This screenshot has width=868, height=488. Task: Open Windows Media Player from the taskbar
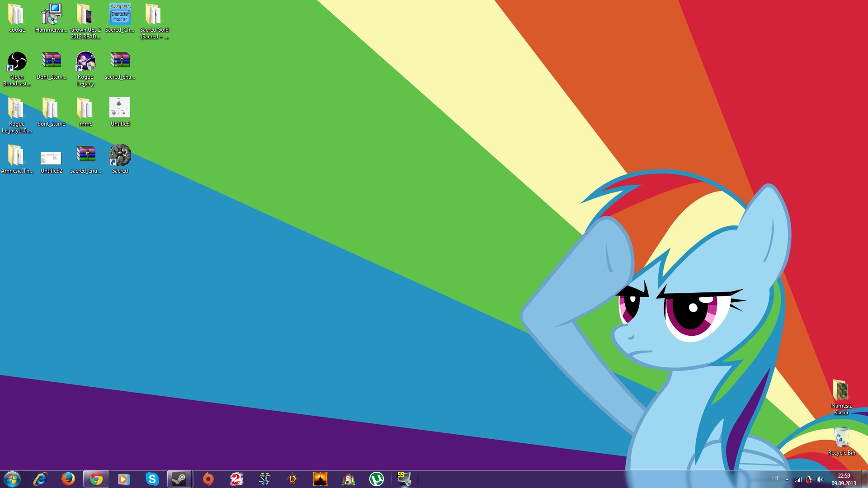tap(124, 479)
